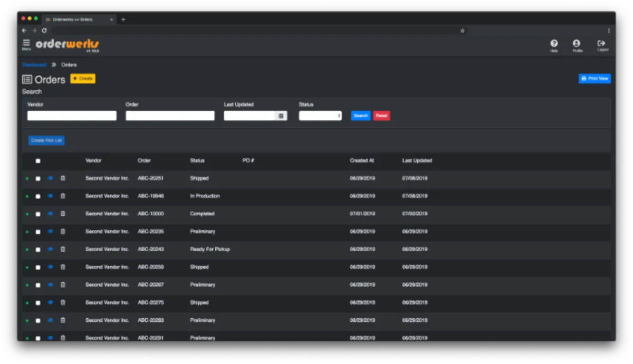Image resolution: width=633 pixels, height=364 pixels.
Task: View order ABC-19946 using eye icon
Action: (50, 196)
